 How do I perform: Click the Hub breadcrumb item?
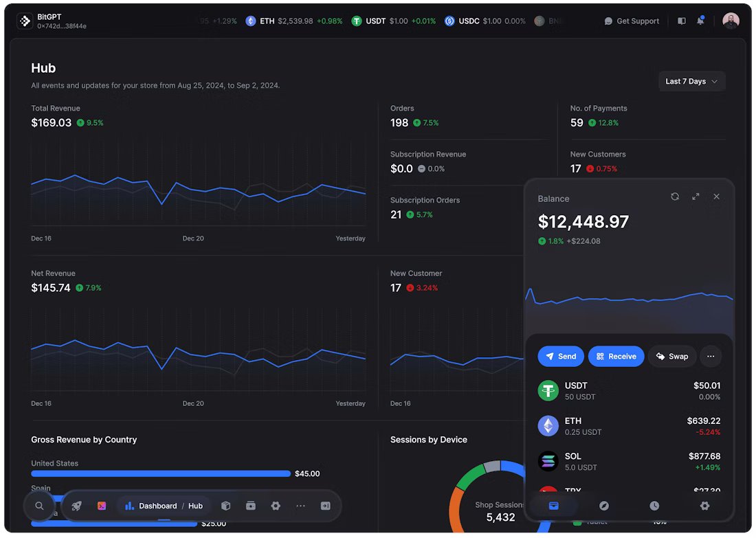point(195,506)
